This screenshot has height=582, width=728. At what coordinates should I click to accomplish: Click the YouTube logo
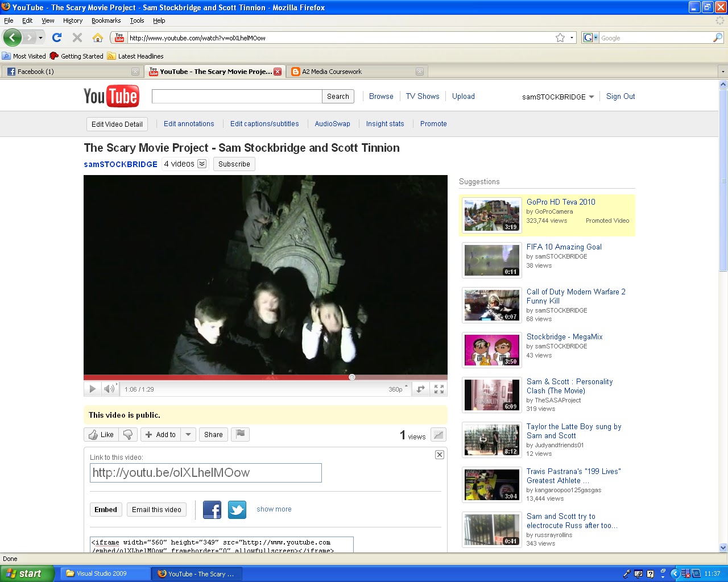[111, 97]
